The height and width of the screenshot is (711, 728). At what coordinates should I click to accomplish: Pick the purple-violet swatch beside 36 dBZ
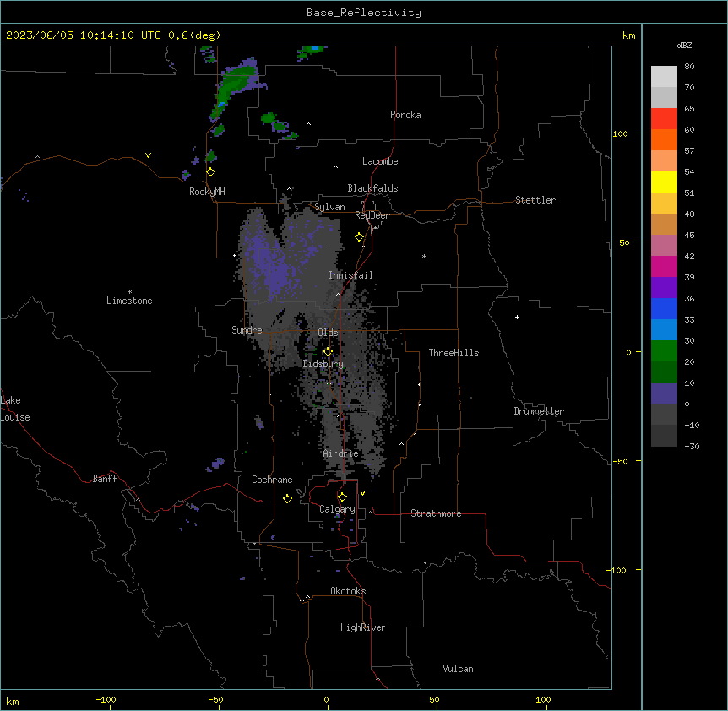point(664,287)
